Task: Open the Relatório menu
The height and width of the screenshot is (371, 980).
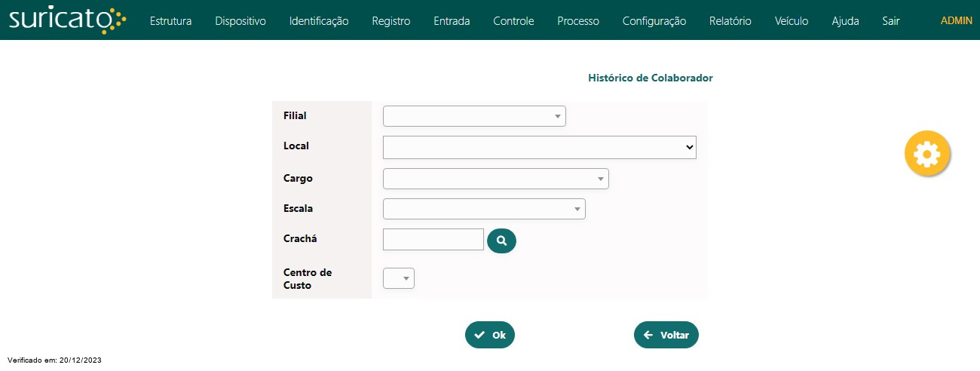Action: coord(730,21)
